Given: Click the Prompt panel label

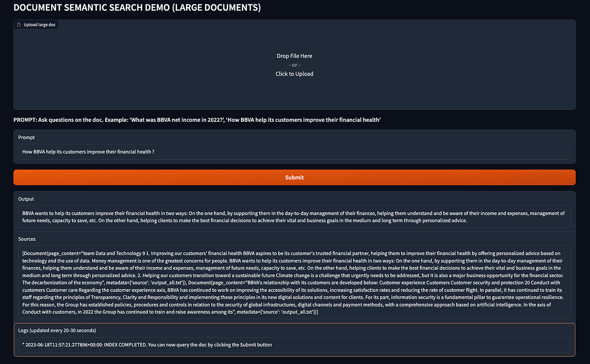Looking at the screenshot, I should [26, 137].
